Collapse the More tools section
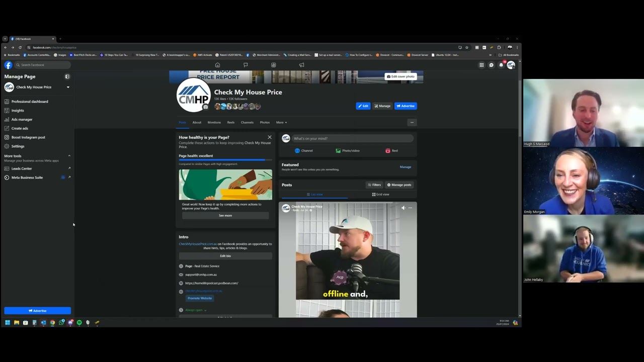Viewport: 644px width, 362px height. (69, 156)
